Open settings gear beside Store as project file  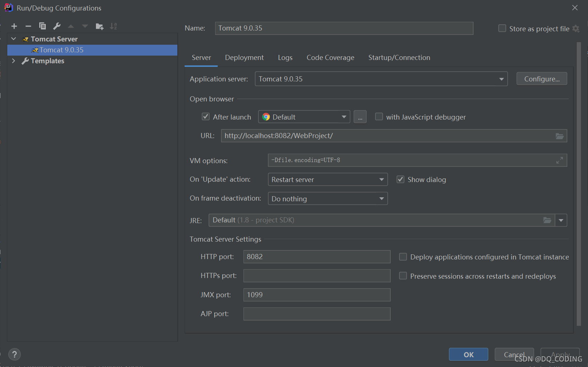pyautogui.click(x=576, y=28)
